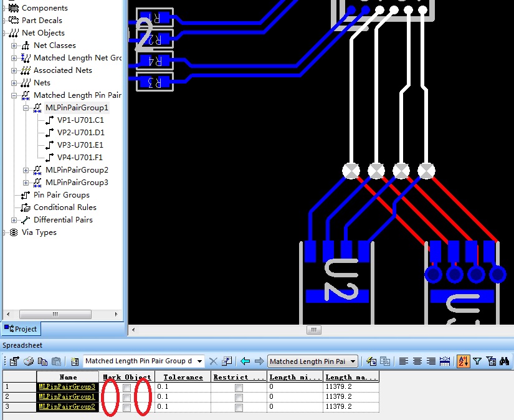Check Mark Object box for MLPinPairGroup2
Screen dimensions: 514x420
pos(126,407)
